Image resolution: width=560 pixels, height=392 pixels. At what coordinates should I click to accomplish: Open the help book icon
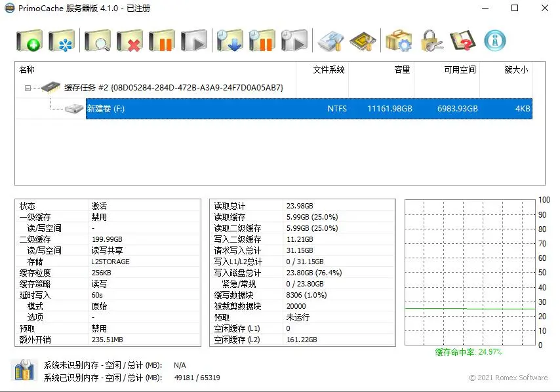463,41
